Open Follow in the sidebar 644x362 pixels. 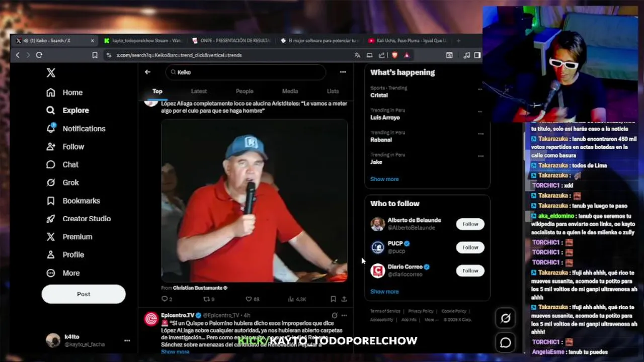(65, 147)
